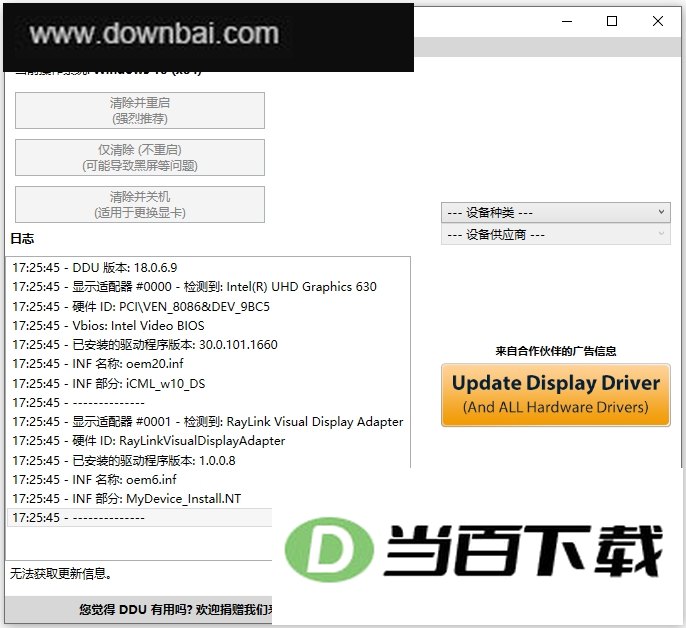Image resolution: width=686 pixels, height=628 pixels.
Task: Open the 设备种类 dropdown
Action: pyautogui.click(x=556, y=213)
